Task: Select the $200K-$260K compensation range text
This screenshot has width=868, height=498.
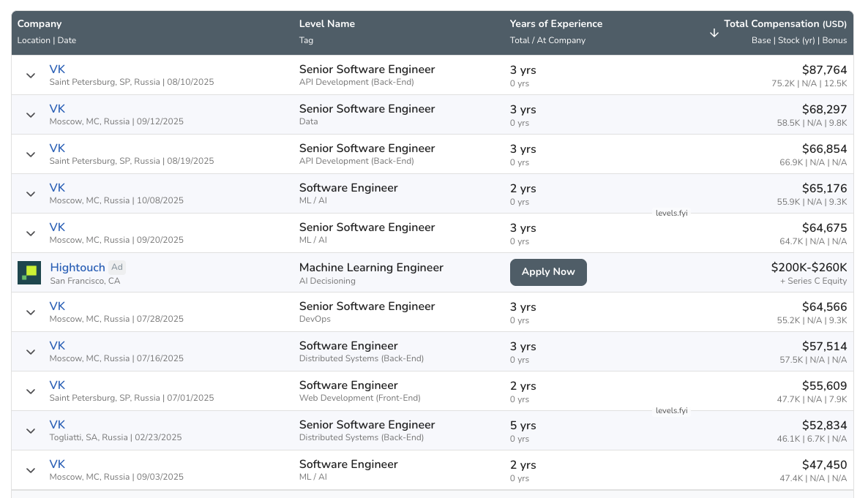Action: (809, 268)
